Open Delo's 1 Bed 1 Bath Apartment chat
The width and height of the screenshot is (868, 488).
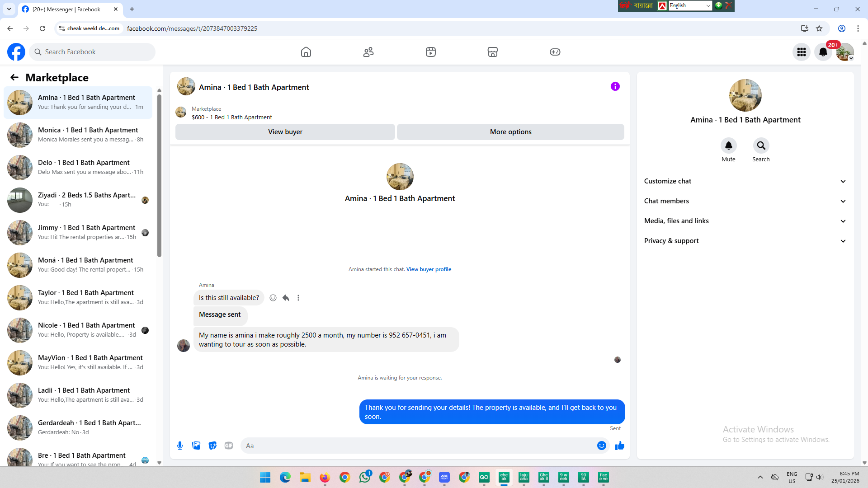(78, 168)
